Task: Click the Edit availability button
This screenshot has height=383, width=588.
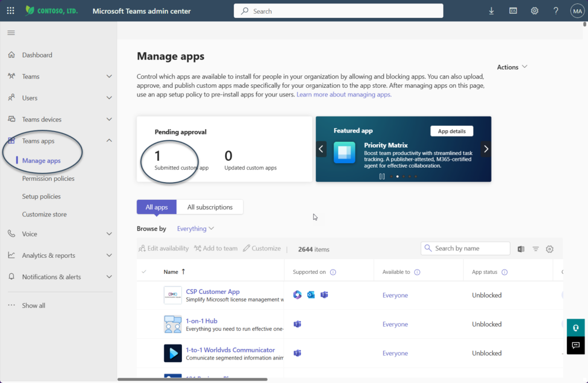Action: point(164,248)
